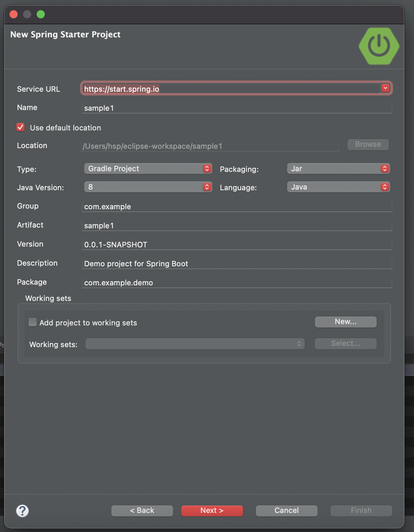Click the Description field
Screen dimensions: 414x532
[x=237, y=264]
